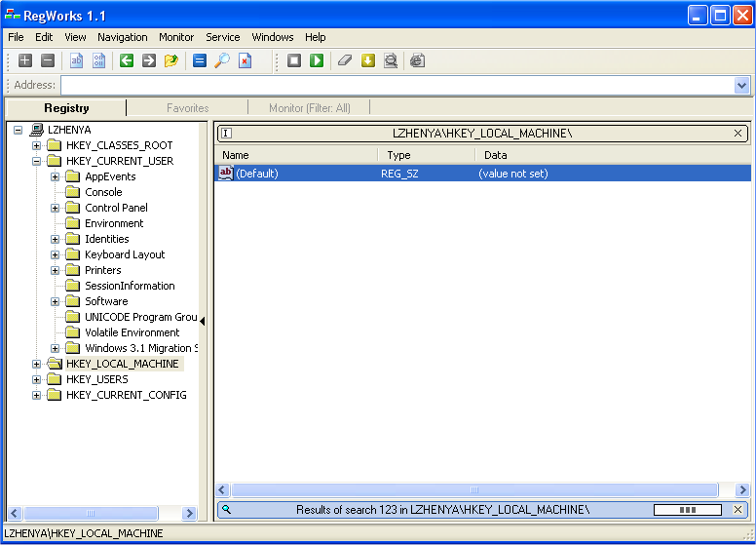Sort by the Type column header

[426, 155]
